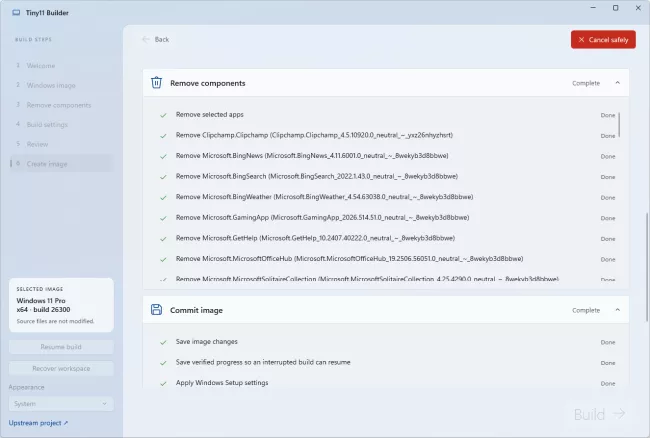Click Save verified progress row text

click(x=263, y=362)
